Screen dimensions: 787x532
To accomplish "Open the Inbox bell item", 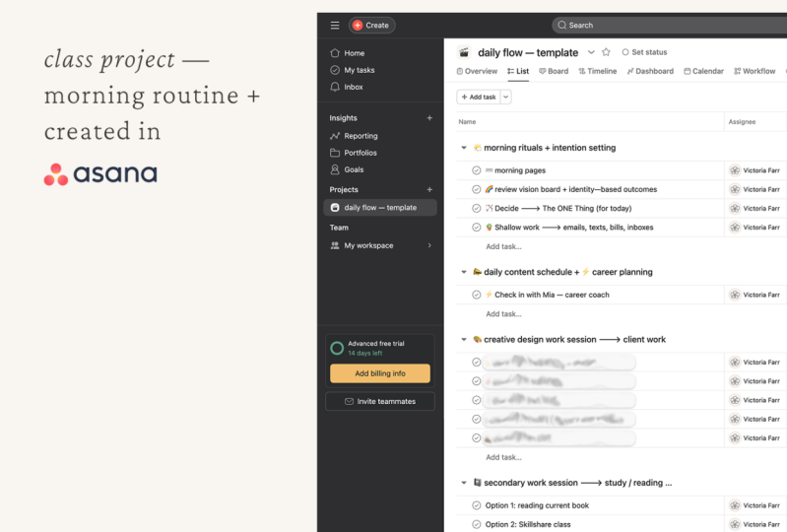I will (x=347, y=87).
